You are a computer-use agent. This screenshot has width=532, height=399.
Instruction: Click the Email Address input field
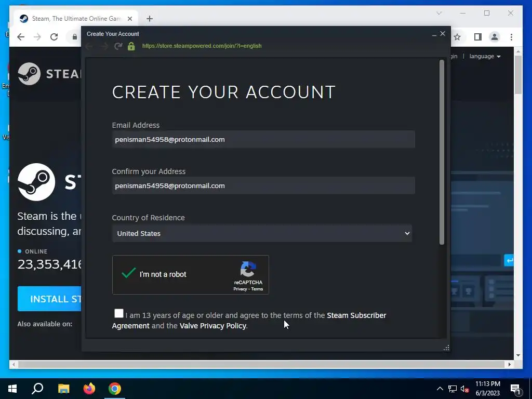pos(263,139)
